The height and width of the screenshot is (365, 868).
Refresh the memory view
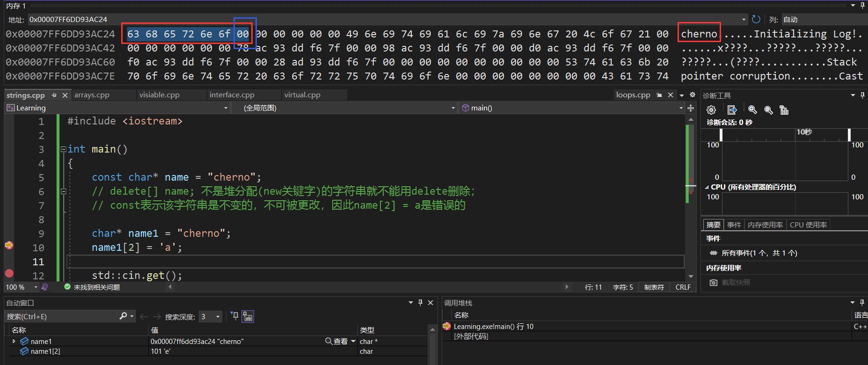tap(756, 19)
